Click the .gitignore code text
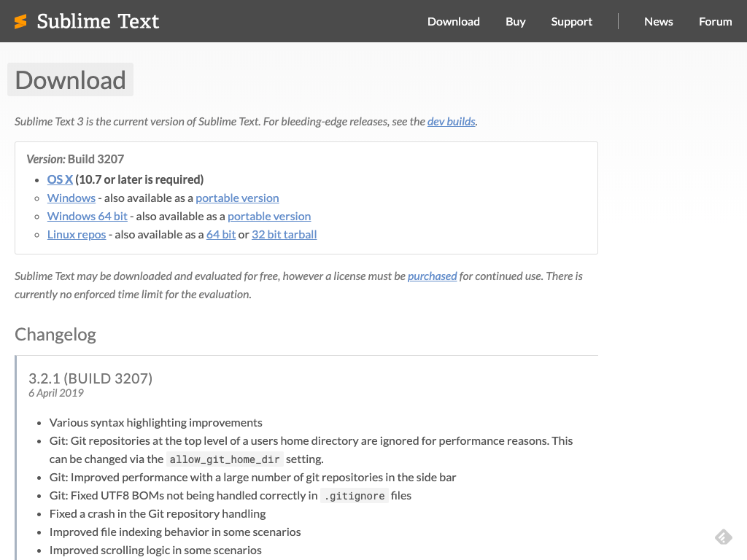This screenshot has width=747, height=560. pos(355,496)
